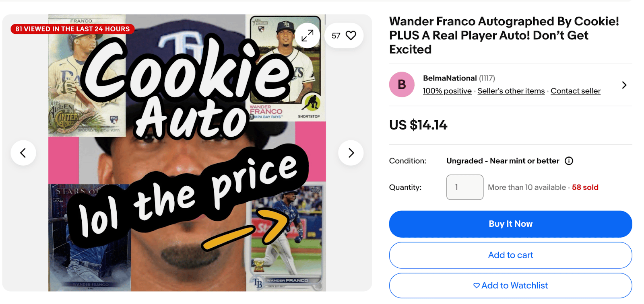This screenshot has height=304, width=644.
Task: Open the condition info icon
Action: (x=569, y=161)
